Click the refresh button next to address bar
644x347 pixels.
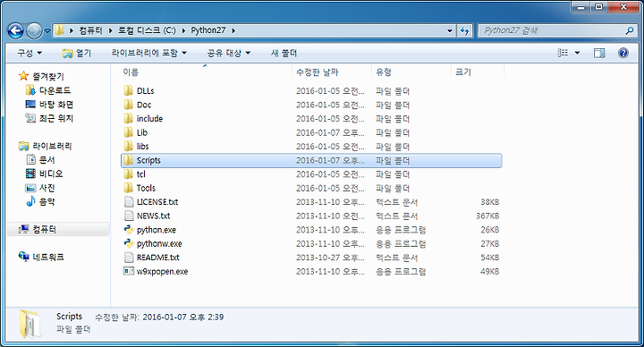465,30
